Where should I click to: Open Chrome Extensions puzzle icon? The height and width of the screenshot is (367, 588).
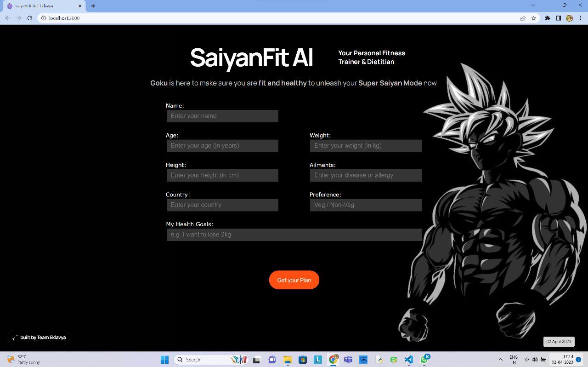(x=548, y=18)
